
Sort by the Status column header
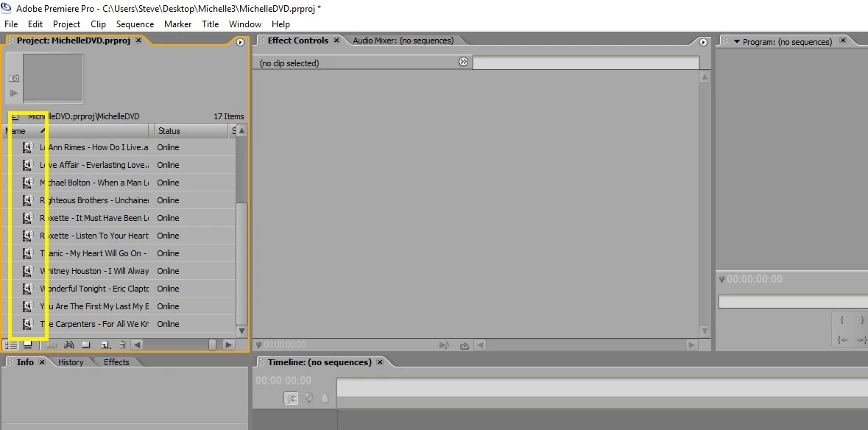tap(191, 131)
